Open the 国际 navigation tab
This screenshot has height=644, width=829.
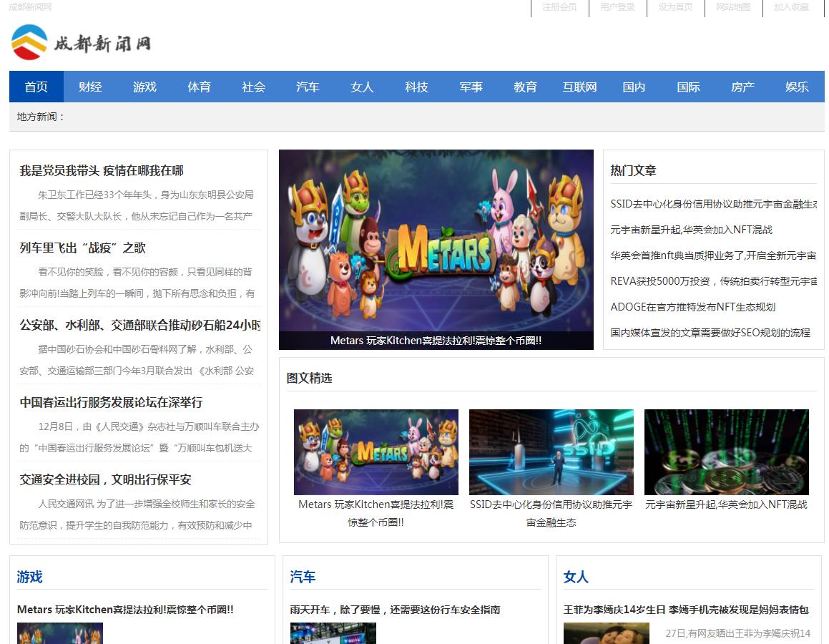(x=688, y=87)
